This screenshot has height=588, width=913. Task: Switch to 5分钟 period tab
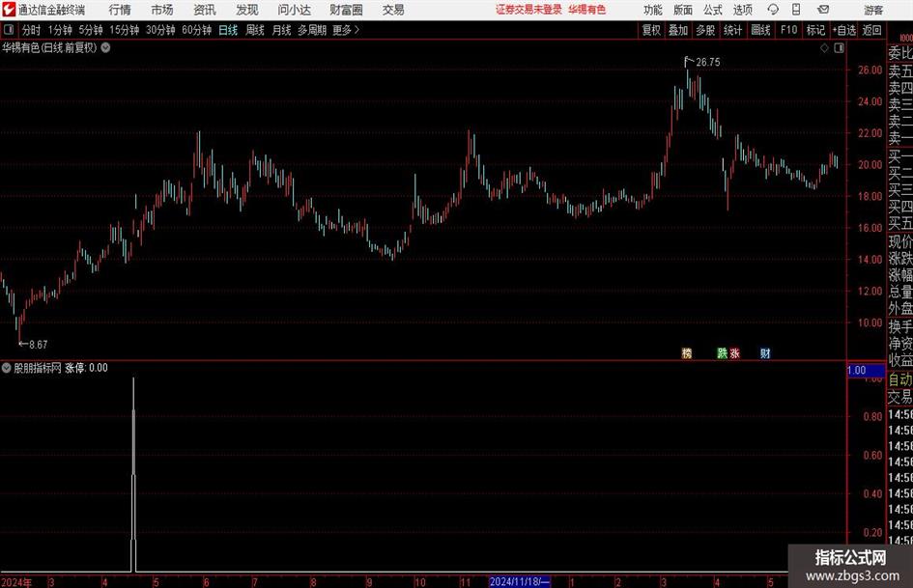point(91,30)
